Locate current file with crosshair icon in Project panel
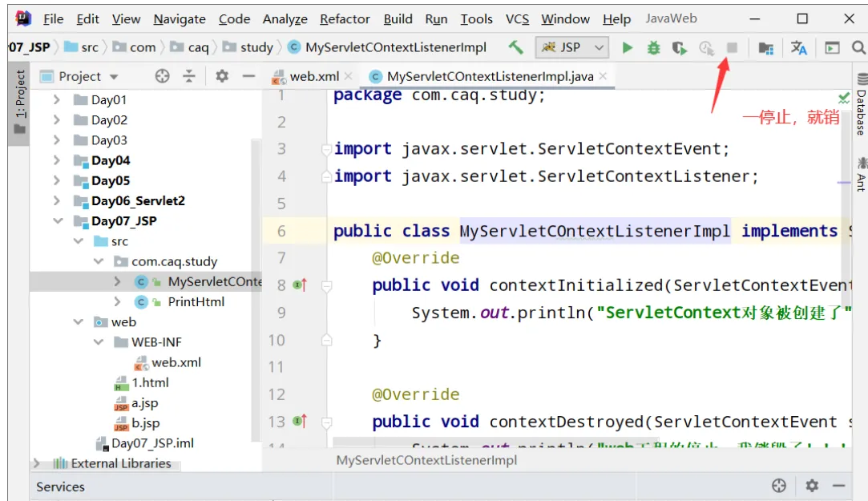Viewport: 868px width, 501px height. (x=162, y=76)
